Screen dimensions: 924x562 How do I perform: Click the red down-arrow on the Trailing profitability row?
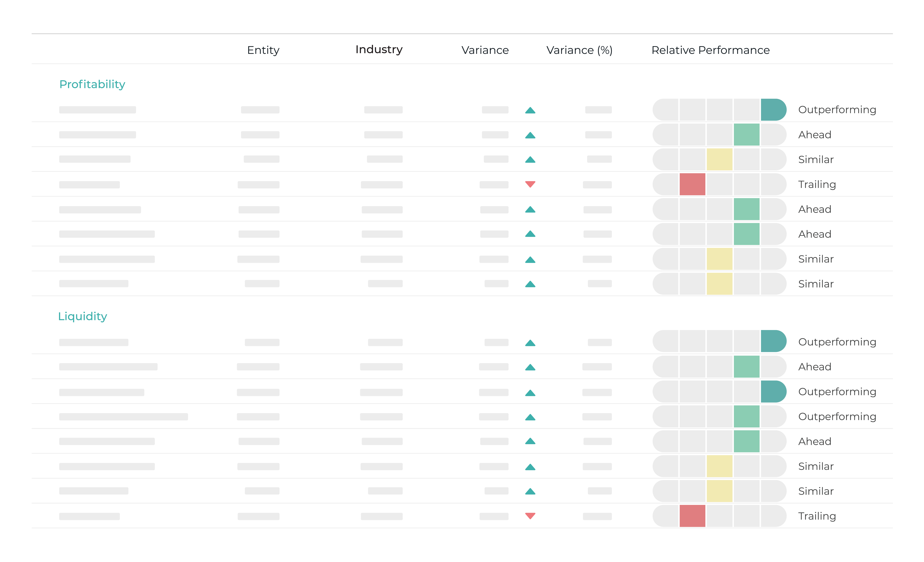(530, 184)
